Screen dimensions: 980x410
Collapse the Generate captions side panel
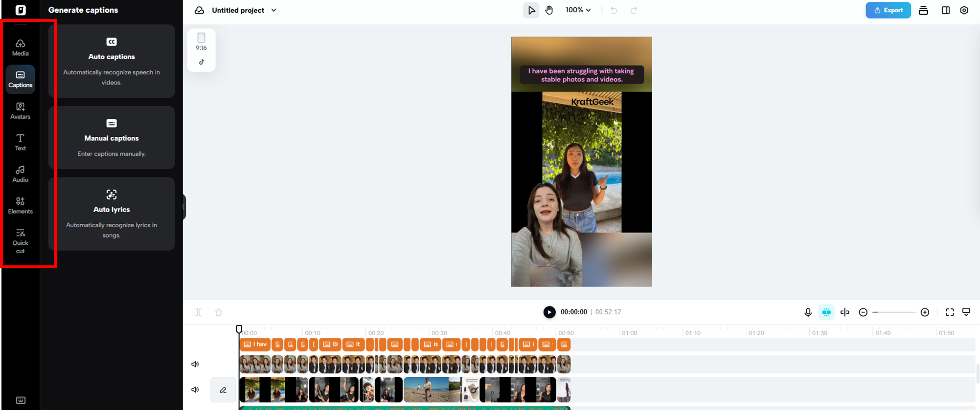coord(184,207)
